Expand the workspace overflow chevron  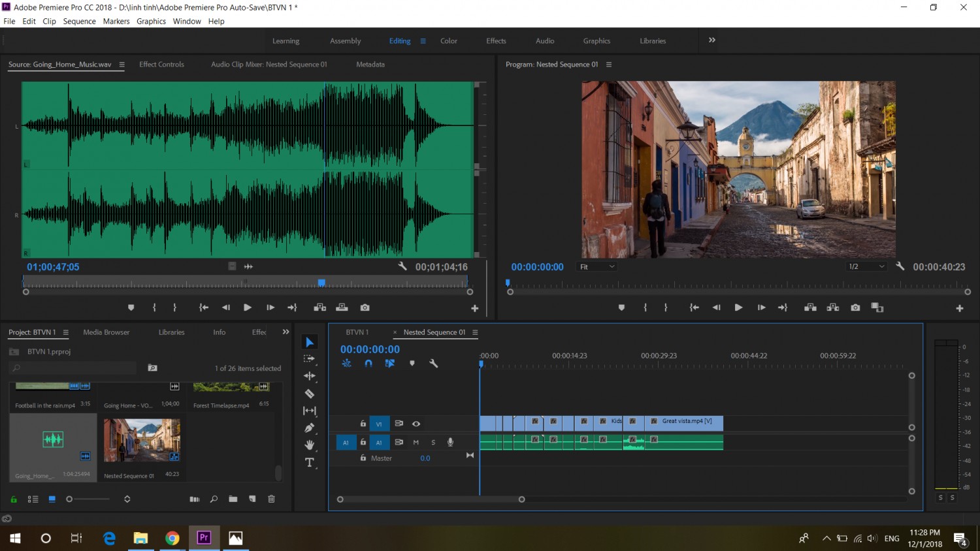712,40
